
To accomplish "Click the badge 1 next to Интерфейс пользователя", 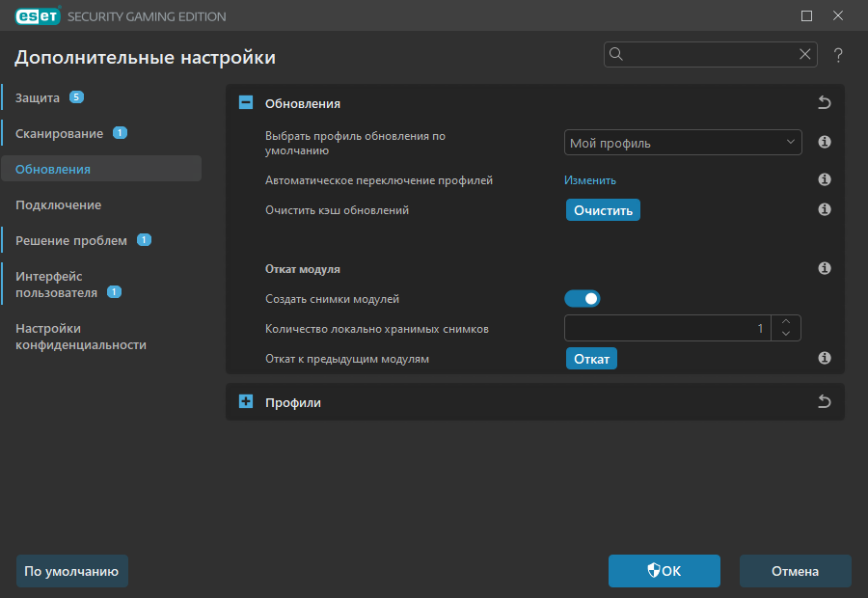I will (x=114, y=292).
